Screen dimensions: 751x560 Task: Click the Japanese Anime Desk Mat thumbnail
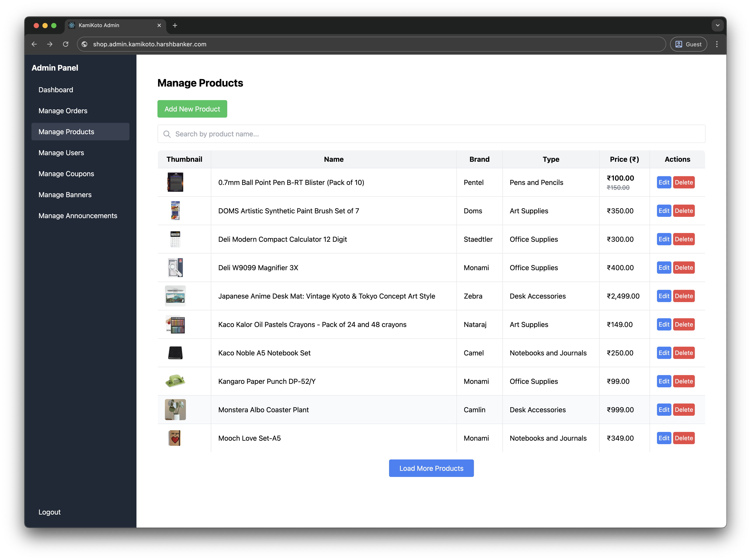pyautogui.click(x=175, y=296)
